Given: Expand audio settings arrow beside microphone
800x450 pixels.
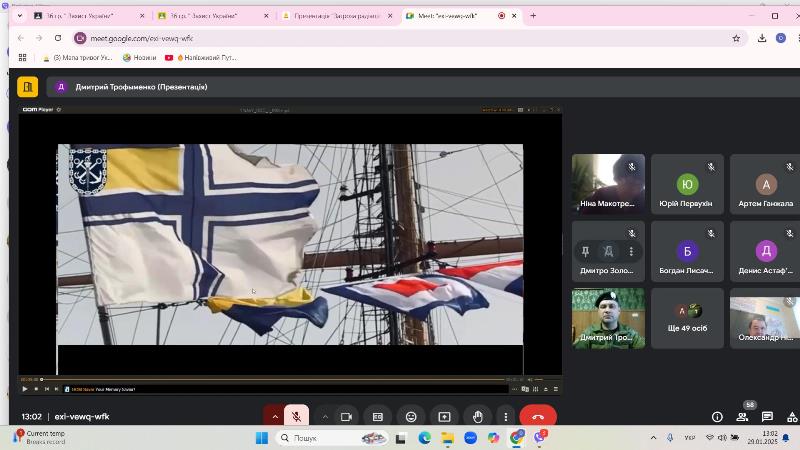Looking at the screenshot, I should tap(275, 417).
